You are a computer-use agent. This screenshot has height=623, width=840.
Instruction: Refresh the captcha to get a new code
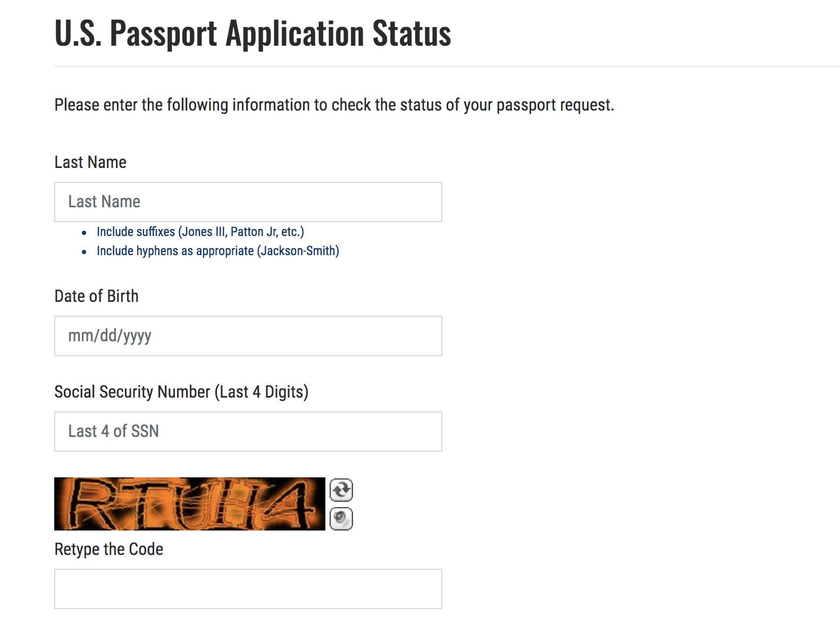341,490
